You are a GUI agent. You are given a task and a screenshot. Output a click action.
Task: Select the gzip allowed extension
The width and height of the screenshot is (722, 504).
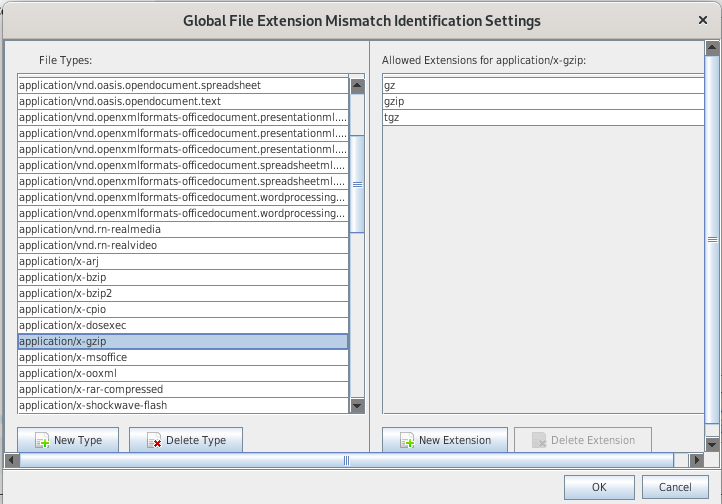pos(543,102)
